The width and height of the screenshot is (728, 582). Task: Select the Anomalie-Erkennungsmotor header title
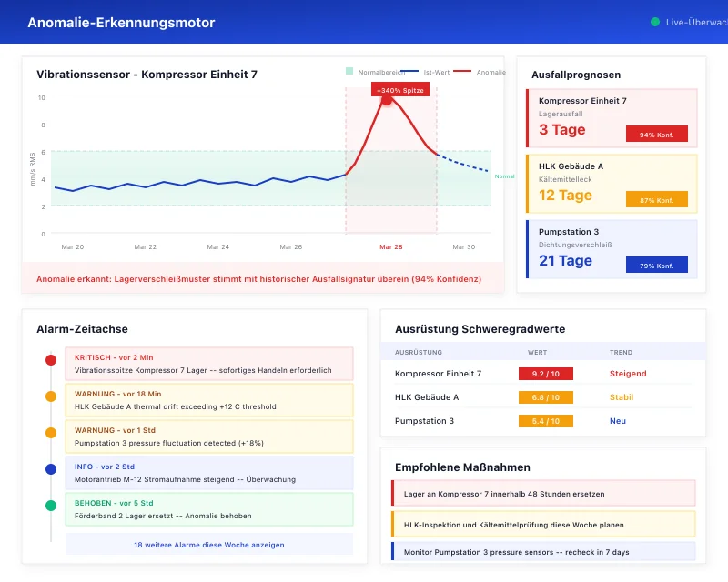[123, 23]
